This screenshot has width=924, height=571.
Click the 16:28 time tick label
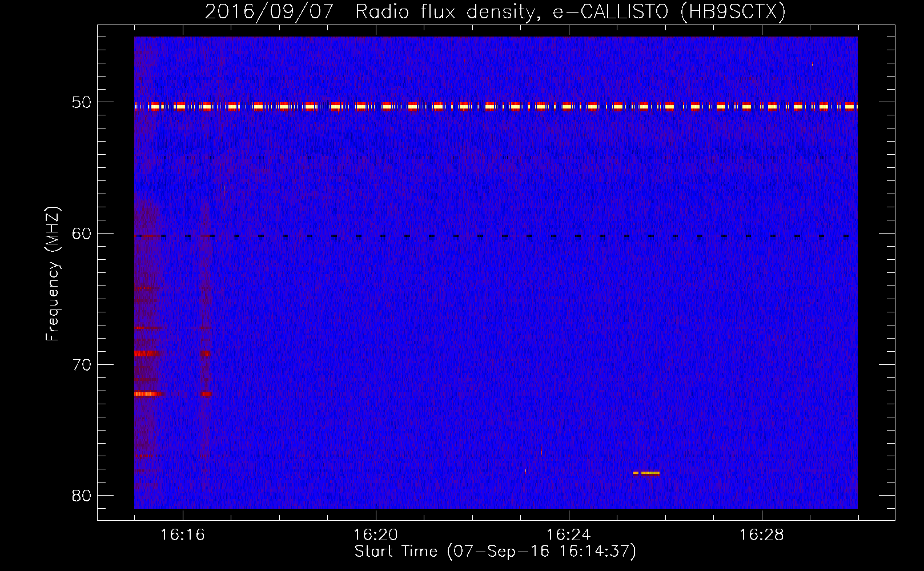(x=761, y=535)
